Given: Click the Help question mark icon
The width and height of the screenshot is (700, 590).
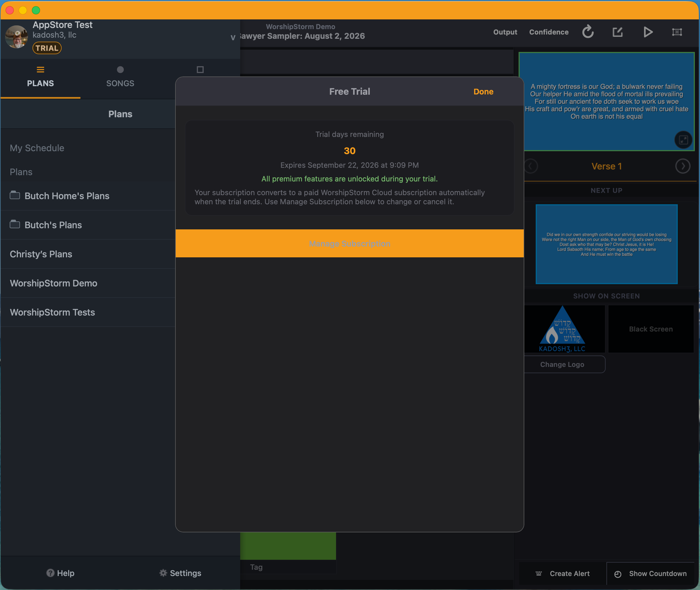Looking at the screenshot, I should [x=50, y=573].
